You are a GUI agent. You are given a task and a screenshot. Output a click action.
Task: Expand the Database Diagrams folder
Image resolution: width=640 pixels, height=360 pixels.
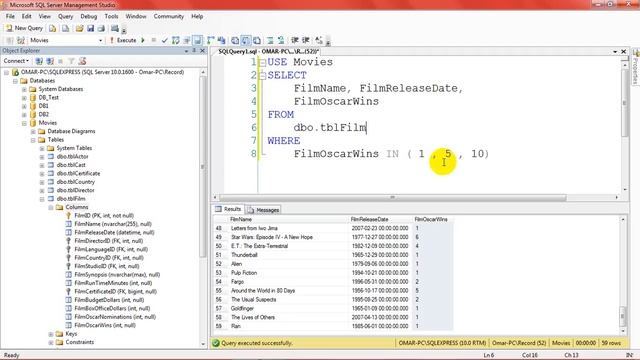tap(33, 131)
